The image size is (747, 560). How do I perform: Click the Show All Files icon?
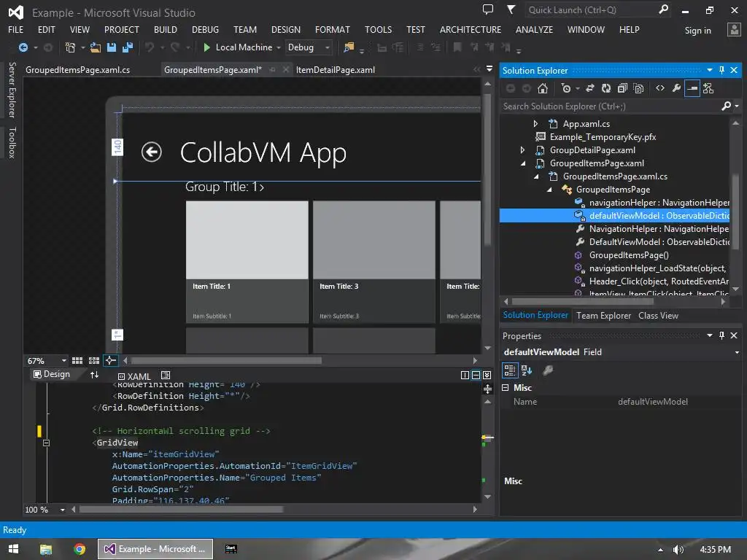pos(638,88)
